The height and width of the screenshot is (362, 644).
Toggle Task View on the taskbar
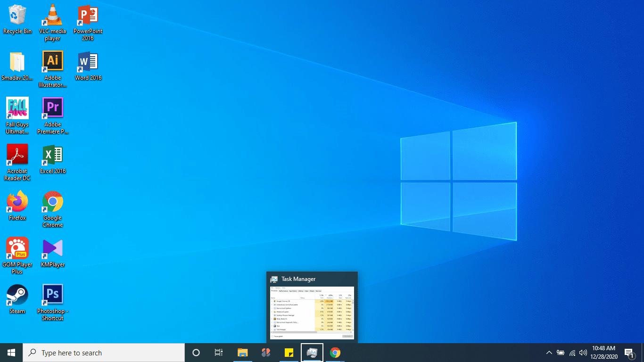(x=218, y=352)
